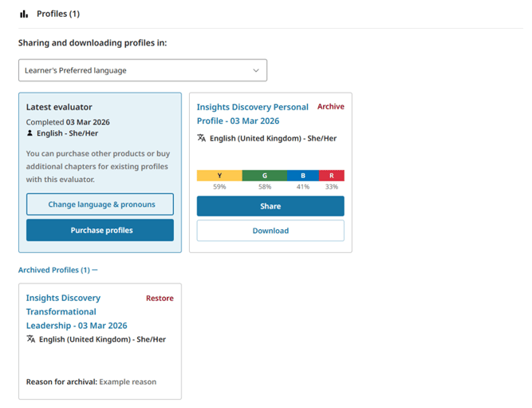This screenshot has width=532, height=408.
Task: Click the Profiles bar chart icon
Action: click(24, 14)
